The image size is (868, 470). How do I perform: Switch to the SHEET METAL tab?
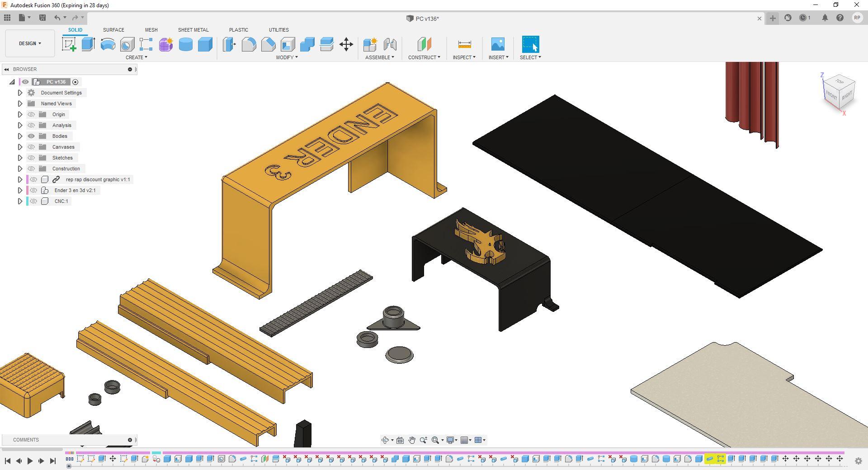(193, 30)
